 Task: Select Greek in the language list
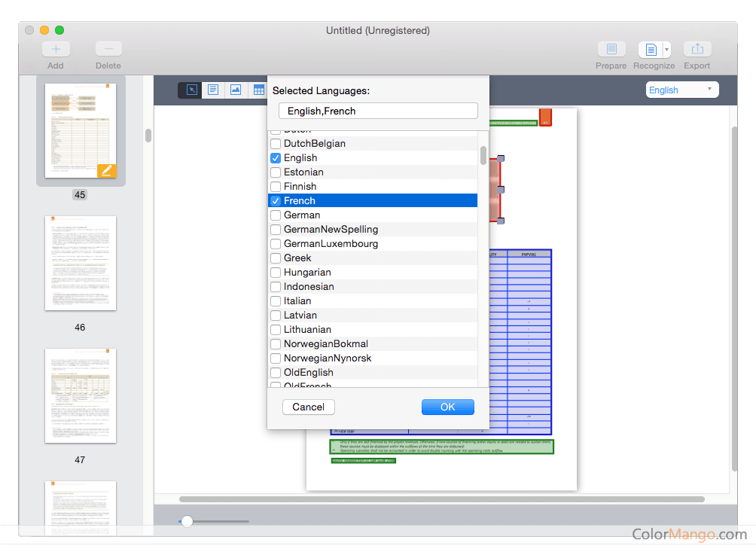point(297,258)
